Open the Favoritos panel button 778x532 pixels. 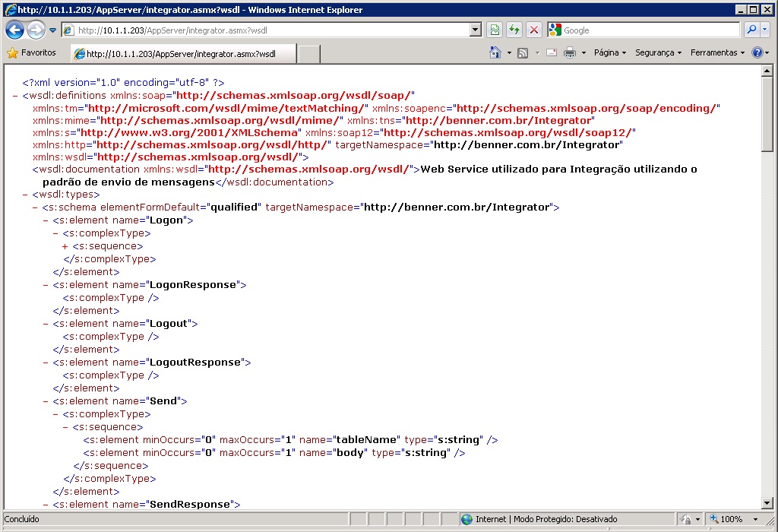point(32,53)
